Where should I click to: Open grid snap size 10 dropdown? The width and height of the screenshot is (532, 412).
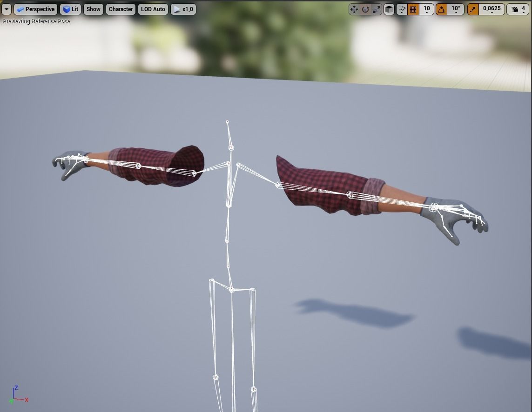point(426,9)
